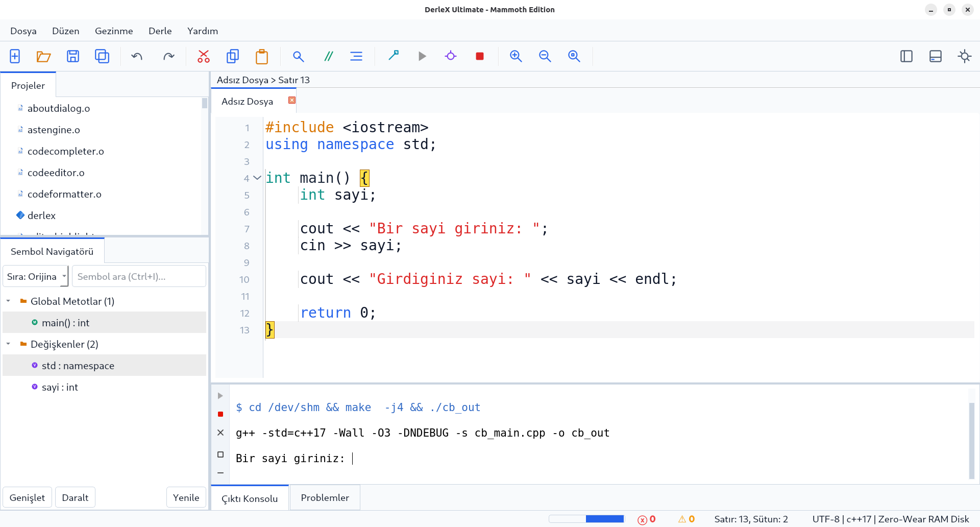Open the Derle menu
The height and width of the screenshot is (527, 980).
160,31
